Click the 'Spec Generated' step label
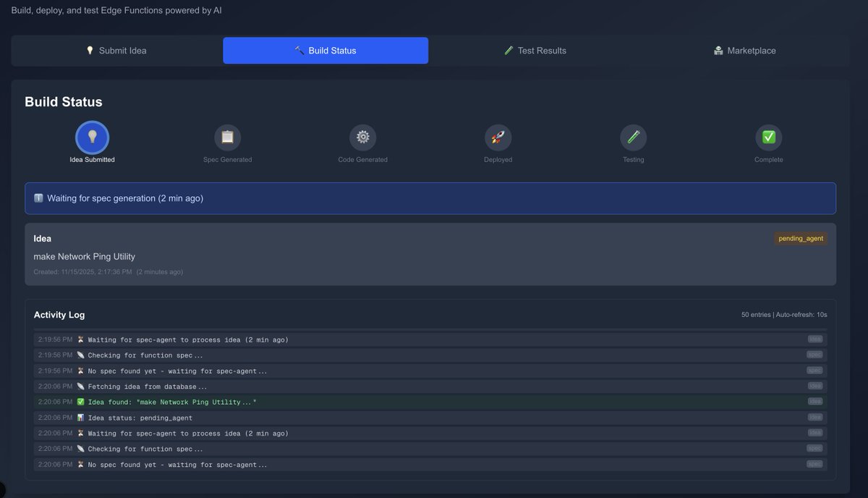The height and width of the screenshot is (498, 868). (x=227, y=159)
